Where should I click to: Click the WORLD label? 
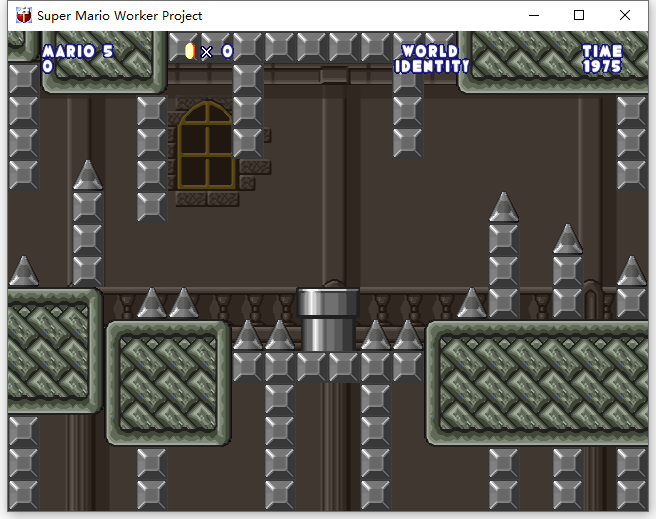[x=430, y=51]
